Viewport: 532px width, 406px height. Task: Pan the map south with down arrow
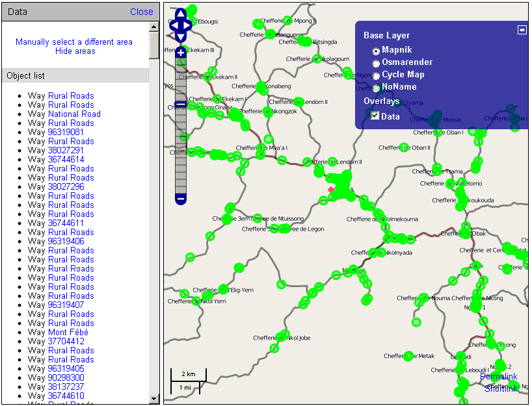click(181, 37)
